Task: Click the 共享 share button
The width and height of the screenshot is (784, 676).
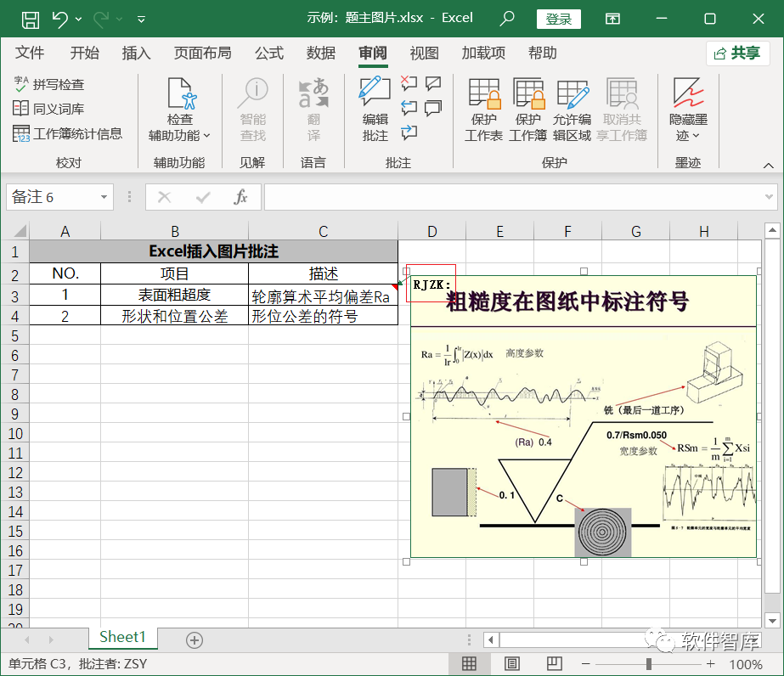Action: pos(738,53)
